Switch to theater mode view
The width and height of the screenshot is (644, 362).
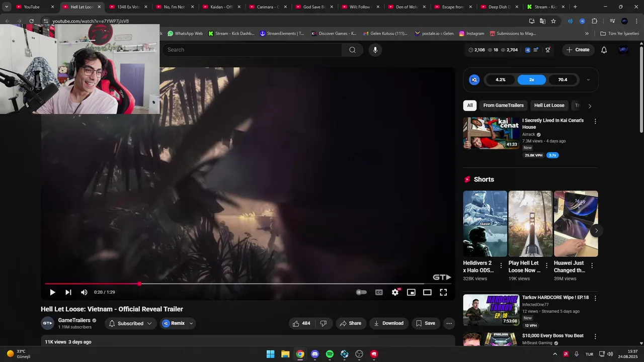(427, 292)
